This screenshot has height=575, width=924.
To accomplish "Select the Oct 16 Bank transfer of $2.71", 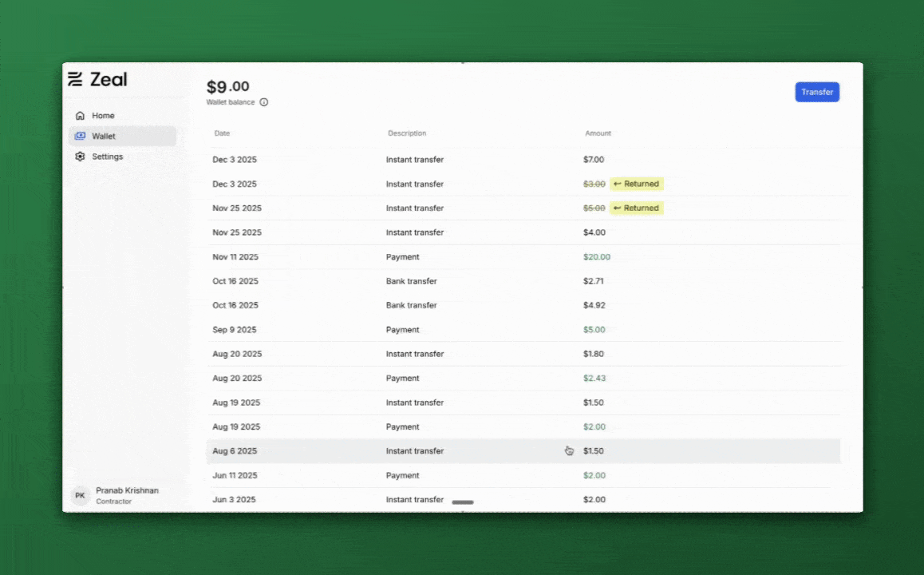I will click(523, 281).
